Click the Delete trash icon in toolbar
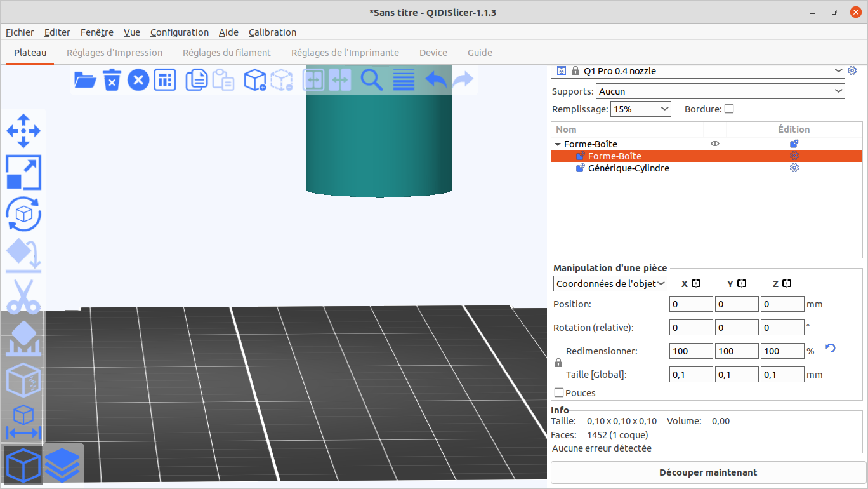 [x=112, y=80]
